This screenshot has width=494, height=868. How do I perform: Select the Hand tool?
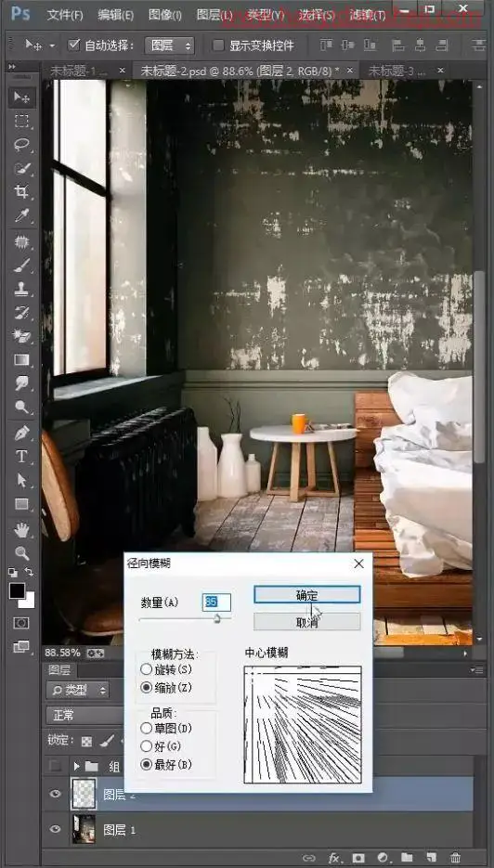21,530
